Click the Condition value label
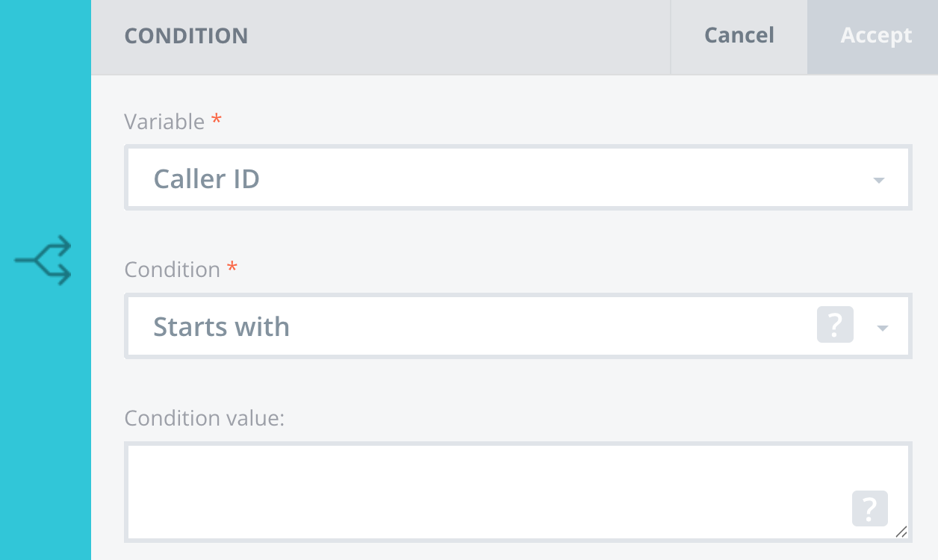The height and width of the screenshot is (560, 938). [x=204, y=417]
